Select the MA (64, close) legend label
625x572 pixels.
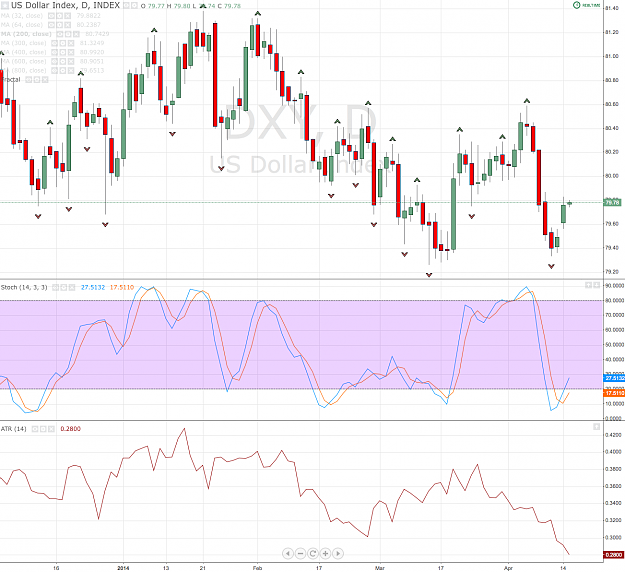pyautogui.click(x=22, y=25)
